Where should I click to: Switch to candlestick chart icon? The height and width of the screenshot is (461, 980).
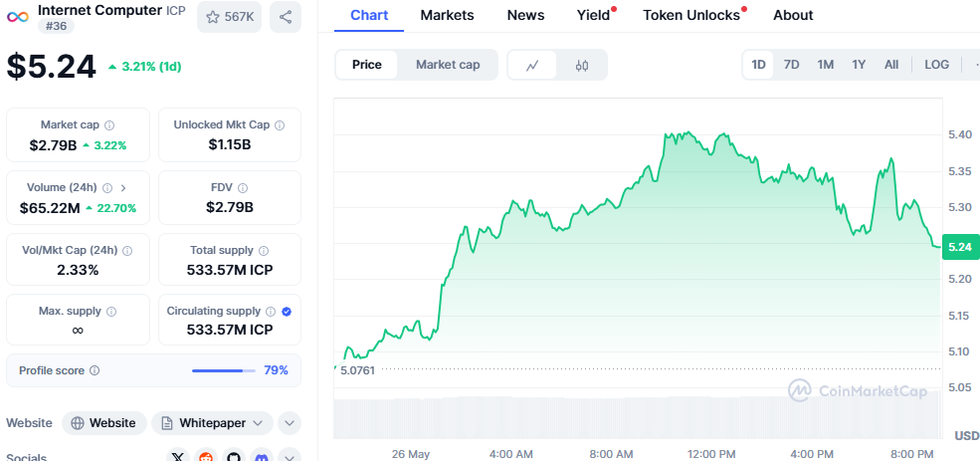tap(582, 65)
